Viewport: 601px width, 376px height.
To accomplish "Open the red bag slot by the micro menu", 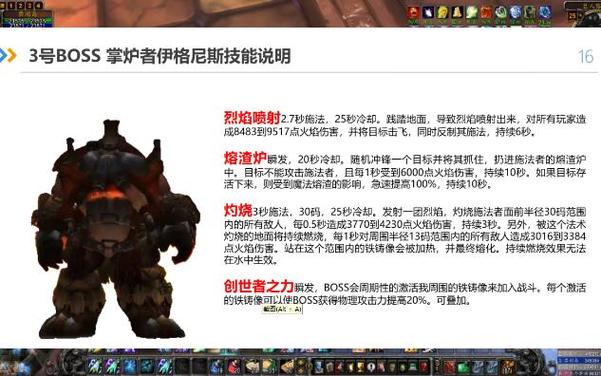I will (450, 367).
